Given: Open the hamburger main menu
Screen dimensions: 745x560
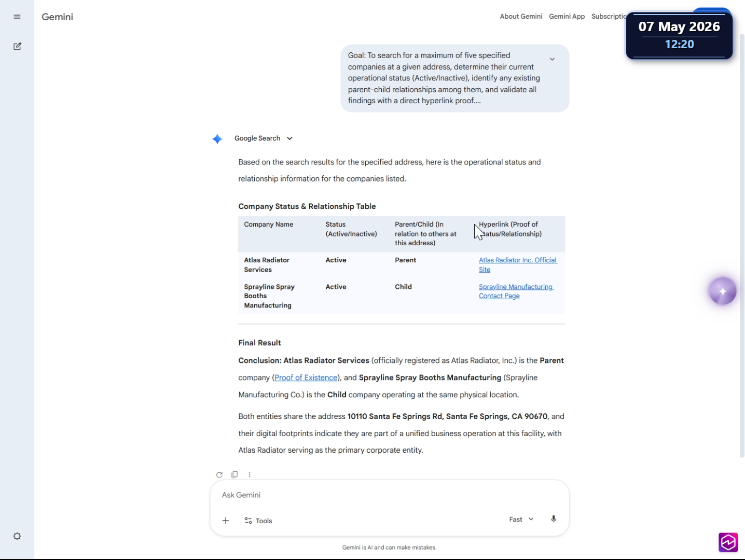Looking at the screenshot, I should tap(17, 17).
